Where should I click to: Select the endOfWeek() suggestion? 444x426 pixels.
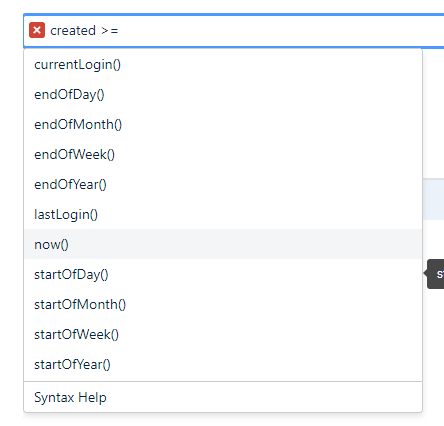click(x=223, y=154)
